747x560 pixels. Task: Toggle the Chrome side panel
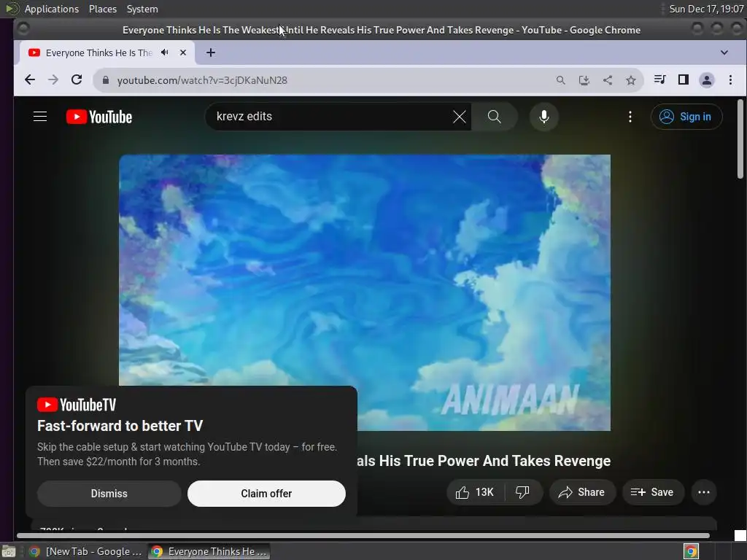[x=683, y=79]
